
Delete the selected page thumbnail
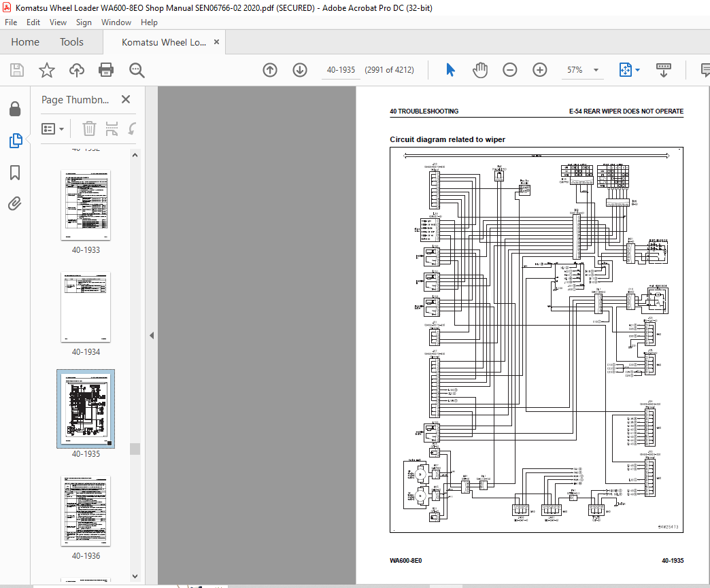(x=89, y=128)
